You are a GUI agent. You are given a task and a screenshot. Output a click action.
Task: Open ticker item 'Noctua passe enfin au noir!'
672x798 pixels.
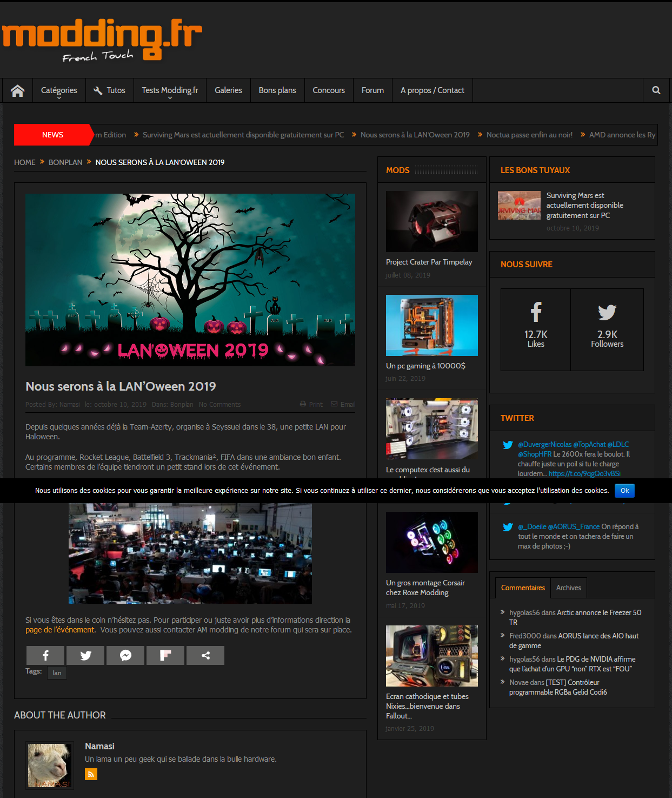(x=529, y=135)
